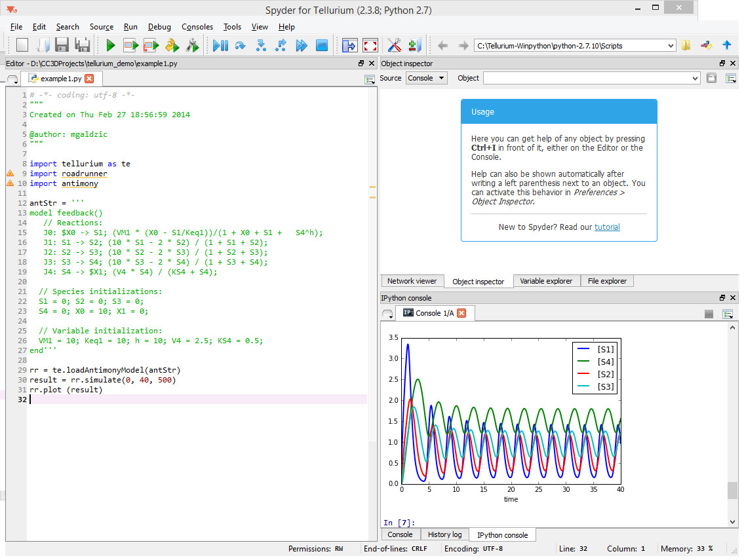Switch to the Variable explorer tab
This screenshot has height=560, width=744.
coord(546,281)
